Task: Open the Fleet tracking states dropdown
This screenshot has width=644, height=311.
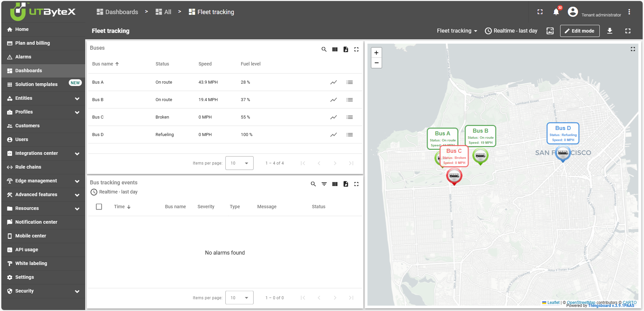Action: coord(457,31)
